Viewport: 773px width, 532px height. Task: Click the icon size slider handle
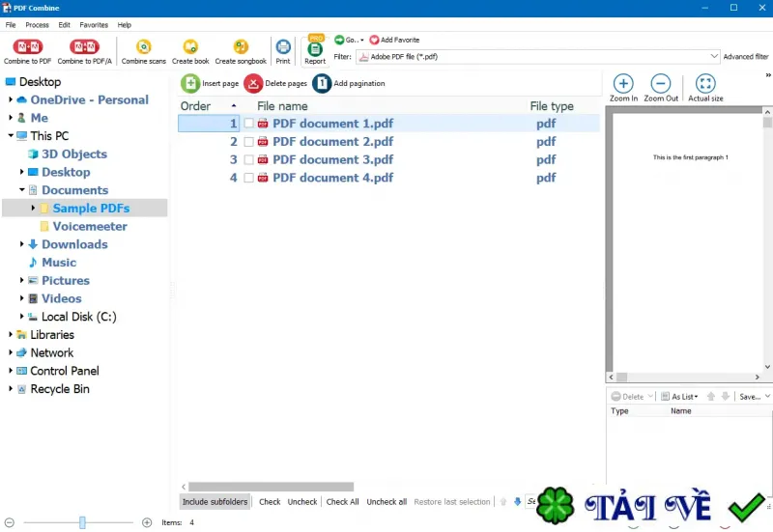(x=82, y=522)
